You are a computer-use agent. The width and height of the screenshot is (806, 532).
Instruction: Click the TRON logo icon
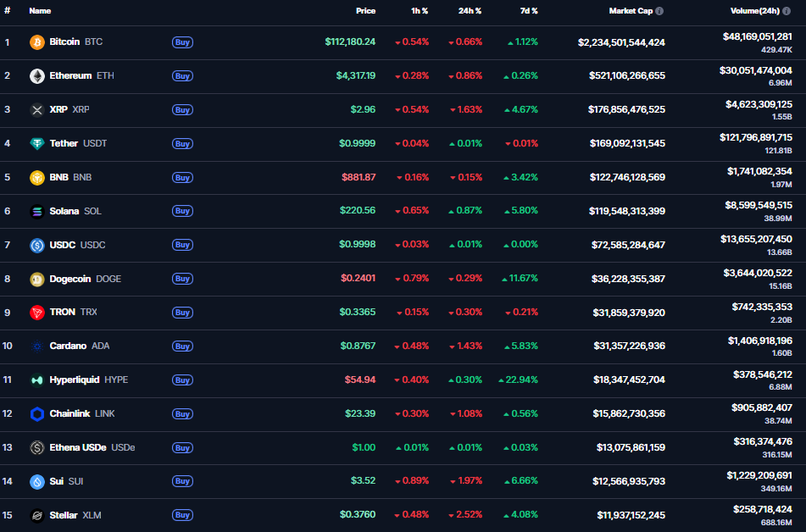point(37,313)
